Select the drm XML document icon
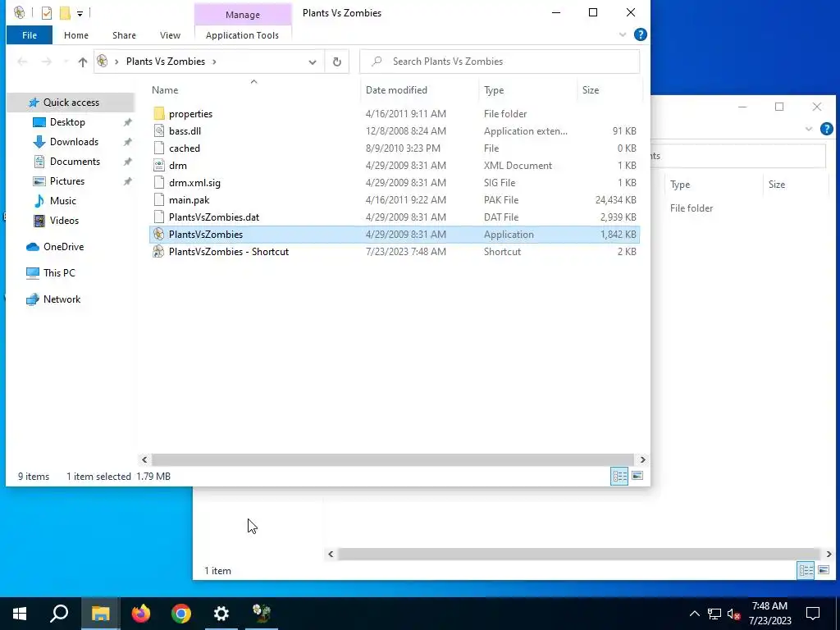This screenshot has height=630, width=840. click(x=158, y=166)
